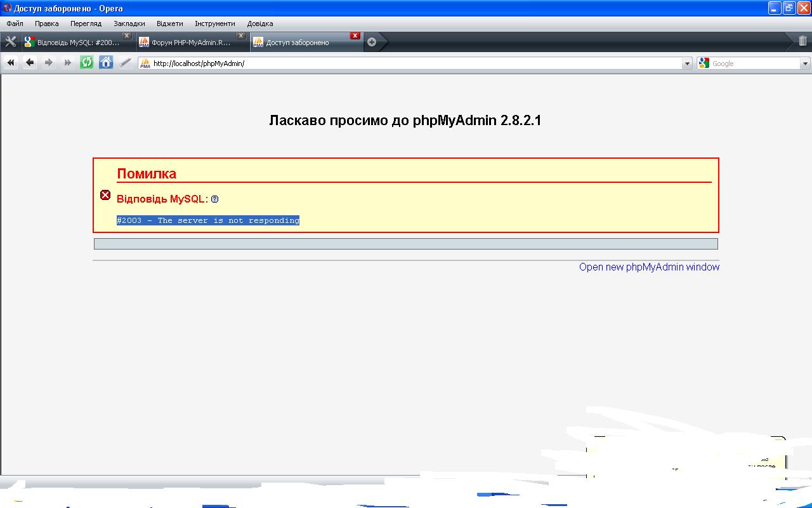
Task: Open the Закладки menu
Action: click(x=129, y=23)
